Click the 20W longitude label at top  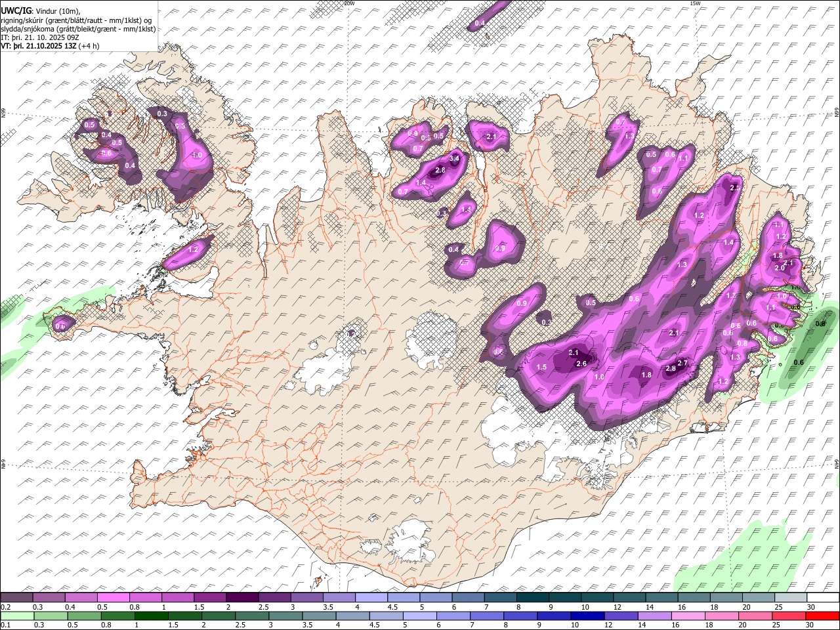(x=349, y=3)
